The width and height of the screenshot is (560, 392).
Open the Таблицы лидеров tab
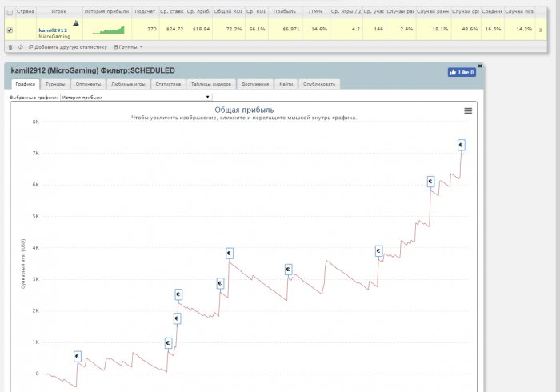pyautogui.click(x=211, y=84)
